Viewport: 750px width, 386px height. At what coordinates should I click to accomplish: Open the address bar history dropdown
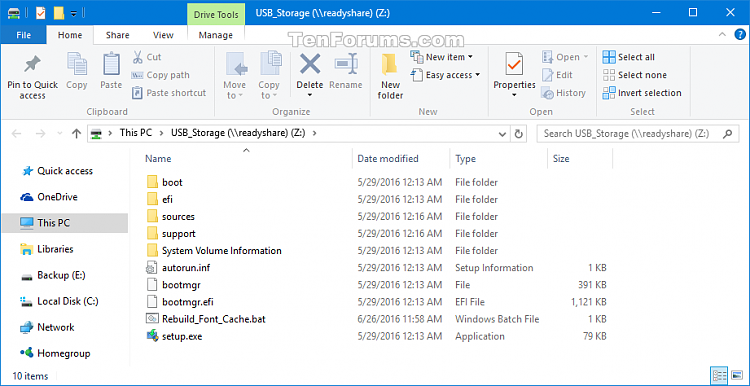[502, 134]
